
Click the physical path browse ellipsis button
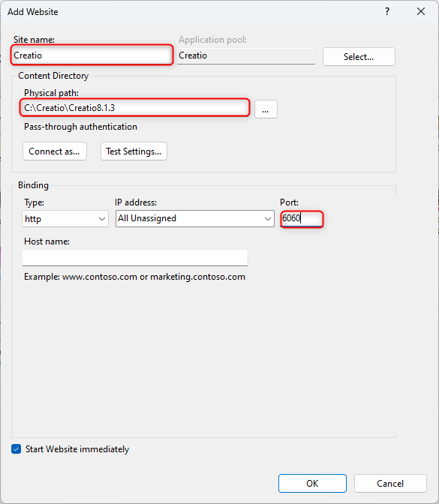(x=266, y=109)
